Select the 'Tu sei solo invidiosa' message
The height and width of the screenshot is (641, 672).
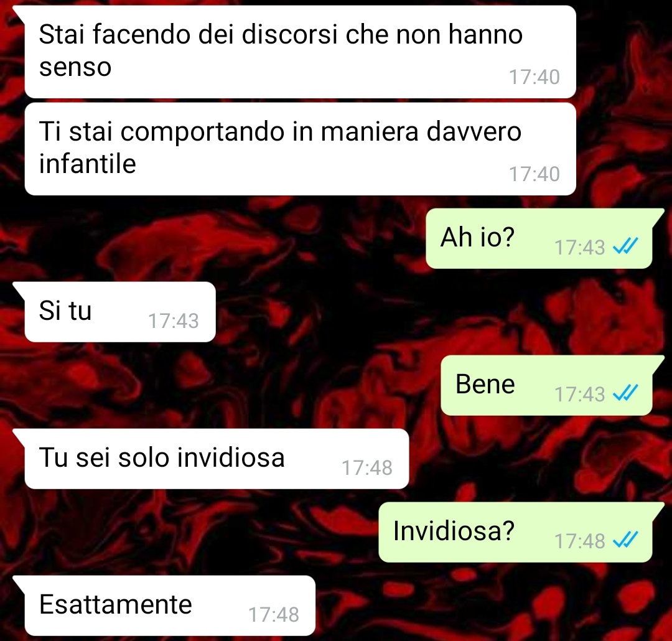pyautogui.click(x=217, y=459)
